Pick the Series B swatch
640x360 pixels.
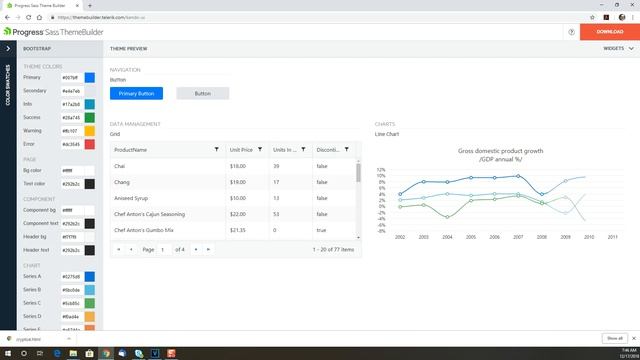click(x=90, y=290)
